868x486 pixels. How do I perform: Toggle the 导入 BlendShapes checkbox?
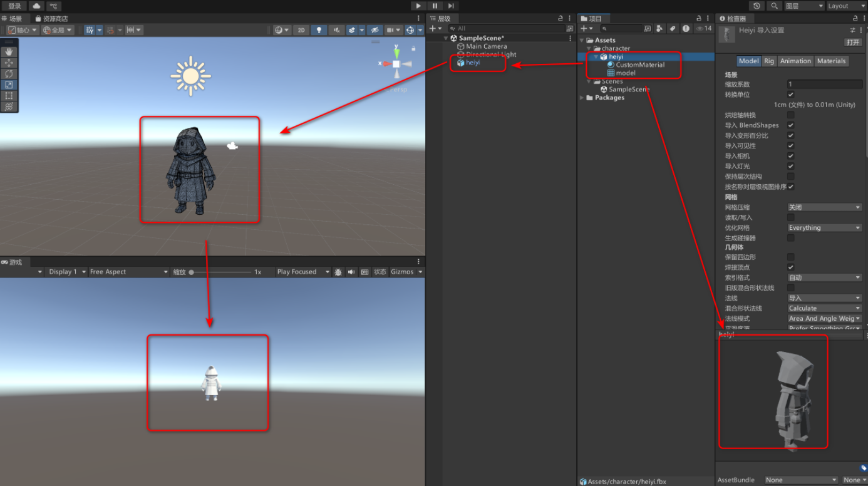791,125
